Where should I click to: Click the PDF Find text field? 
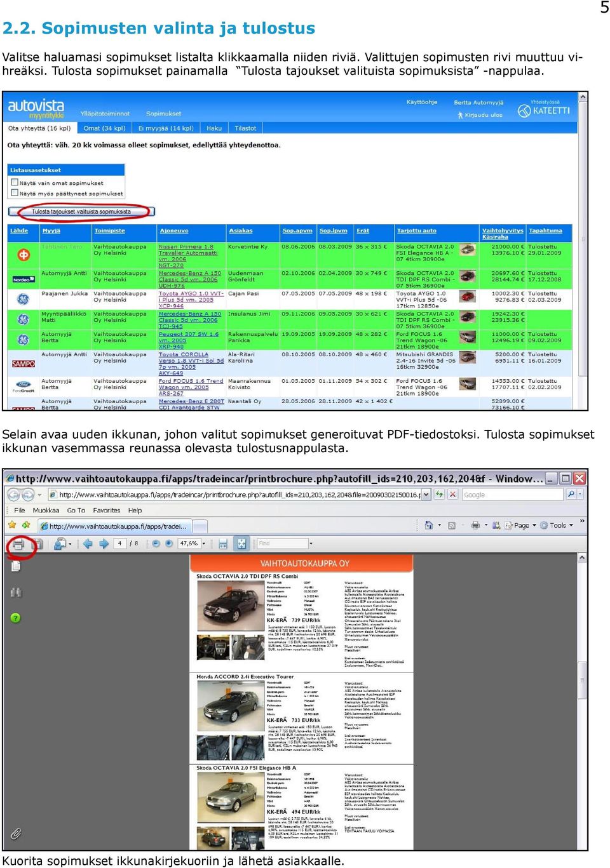tap(282, 544)
